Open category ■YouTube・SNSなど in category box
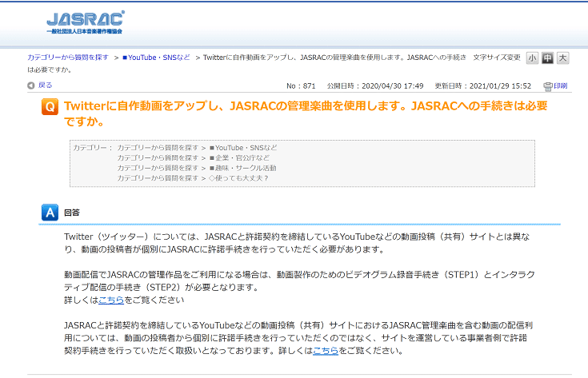Viewport: 588px width, 378px height. point(243,148)
